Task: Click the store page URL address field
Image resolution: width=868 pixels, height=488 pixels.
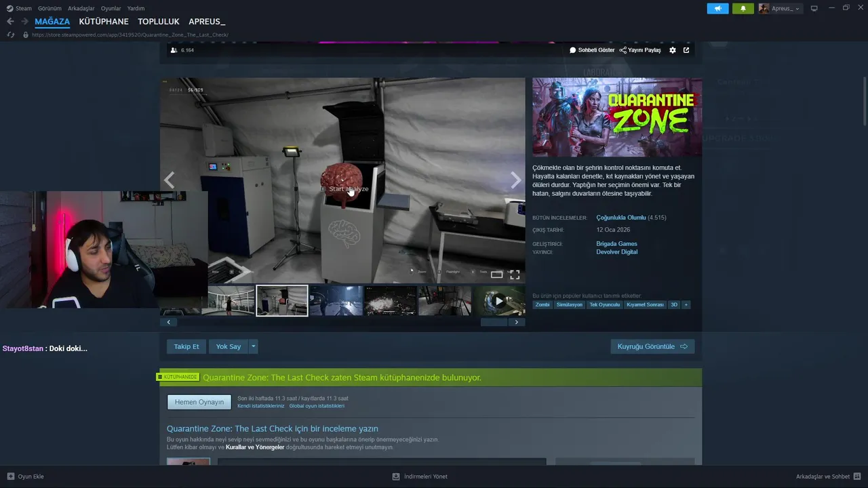Action: tap(130, 35)
